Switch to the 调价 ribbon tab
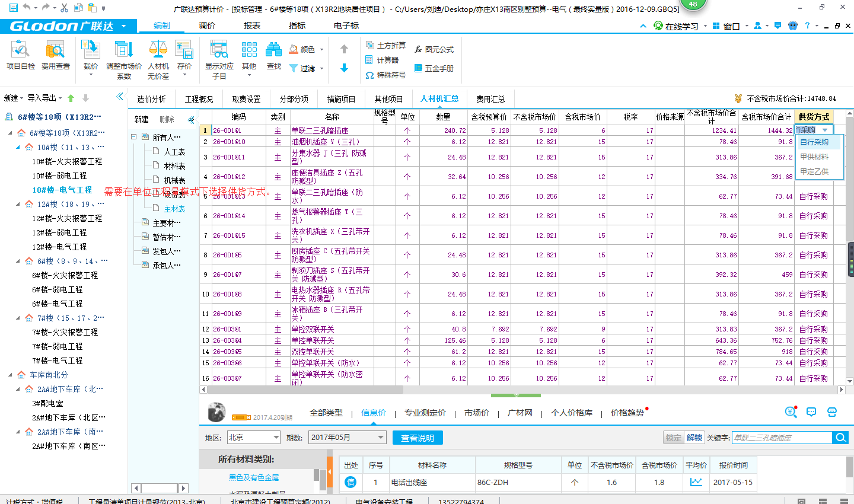 coord(207,25)
